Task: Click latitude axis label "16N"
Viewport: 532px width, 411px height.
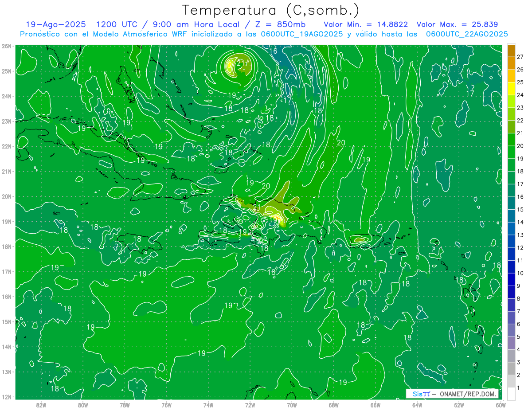Action: pyautogui.click(x=6, y=297)
